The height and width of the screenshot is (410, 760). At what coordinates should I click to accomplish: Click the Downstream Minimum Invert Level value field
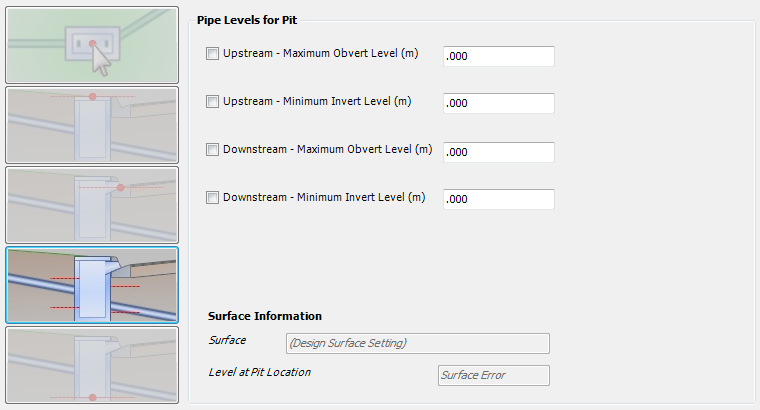499,199
